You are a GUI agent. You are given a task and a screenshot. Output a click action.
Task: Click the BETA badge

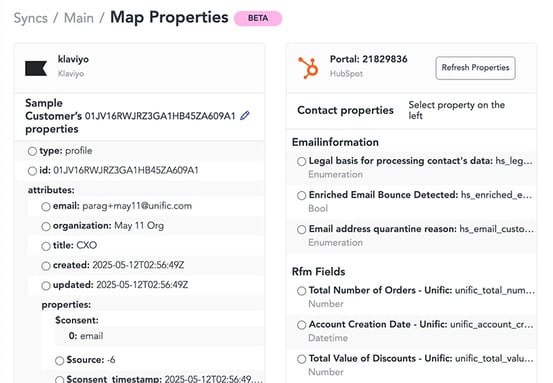(258, 18)
